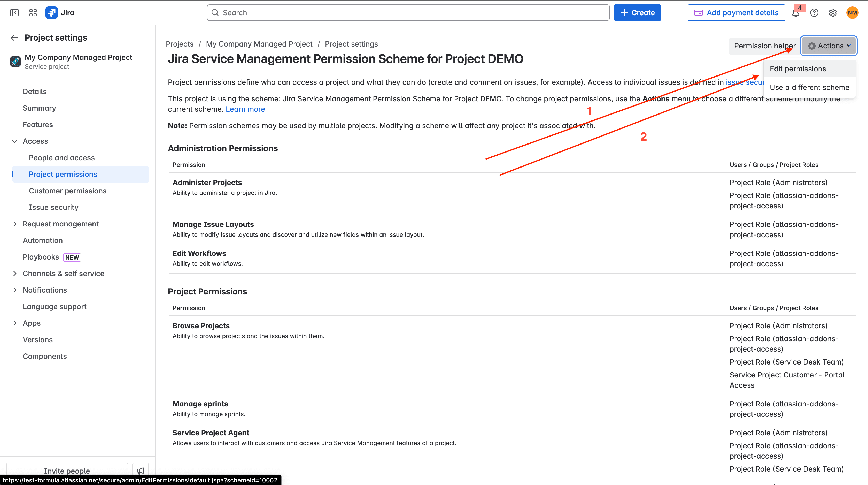
Task: Click the Manage sprints permission name
Action: click(200, 404)
